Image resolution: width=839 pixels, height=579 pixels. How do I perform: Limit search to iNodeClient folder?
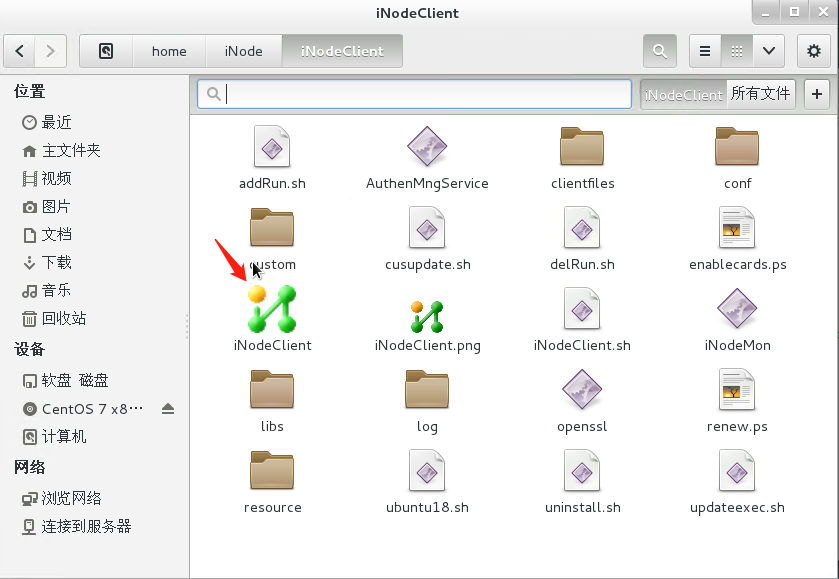(684, 94)
